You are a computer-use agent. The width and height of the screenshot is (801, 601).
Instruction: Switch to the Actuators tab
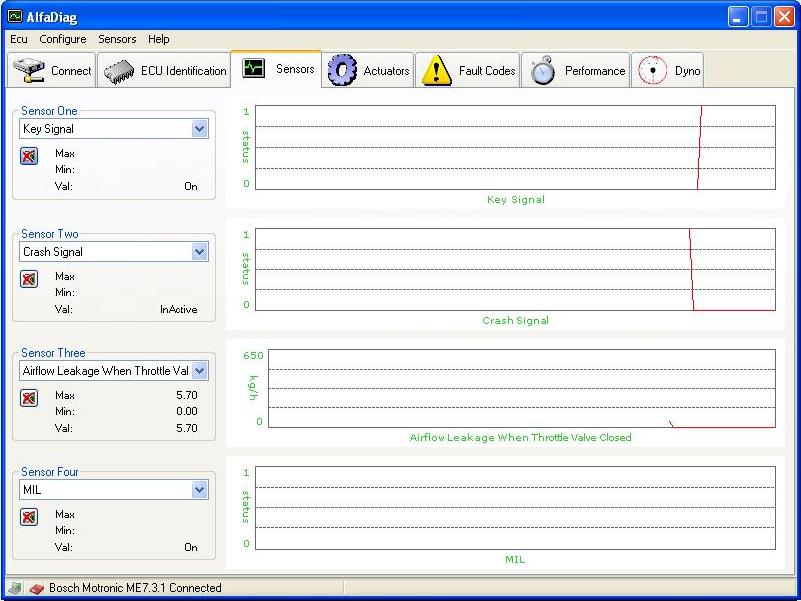(370, 71)
